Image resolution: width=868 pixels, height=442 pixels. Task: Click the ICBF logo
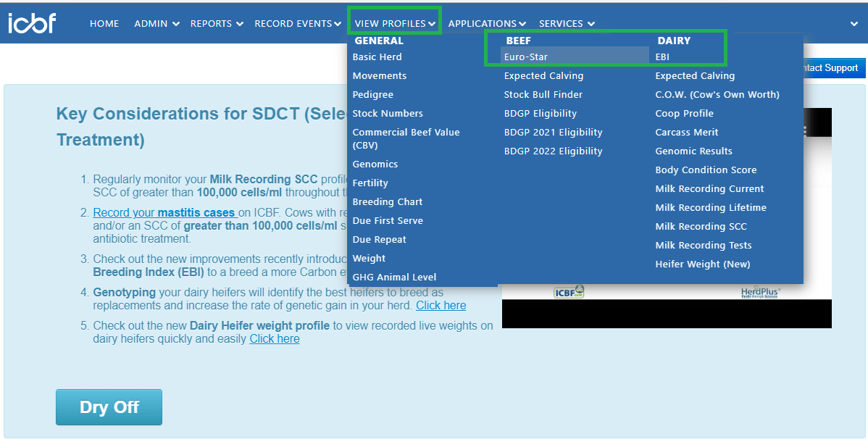[32, 24]
